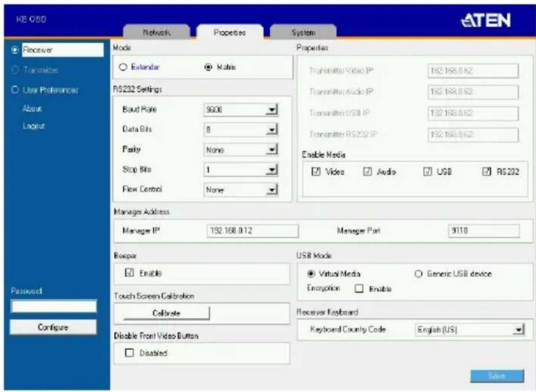Image resolution: width=536 pixels, height=392 pixels.
Task: Toggle the Audio media checkbox
Action: 368,172
